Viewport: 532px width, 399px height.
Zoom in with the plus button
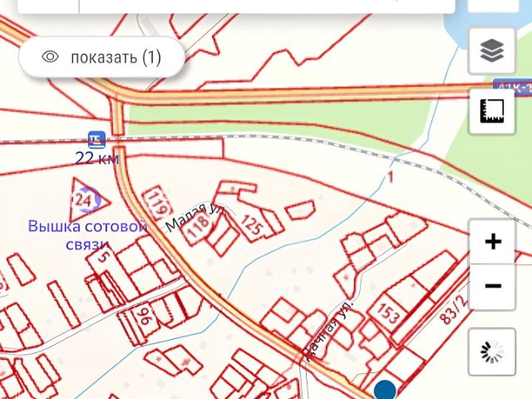point(493,242)
